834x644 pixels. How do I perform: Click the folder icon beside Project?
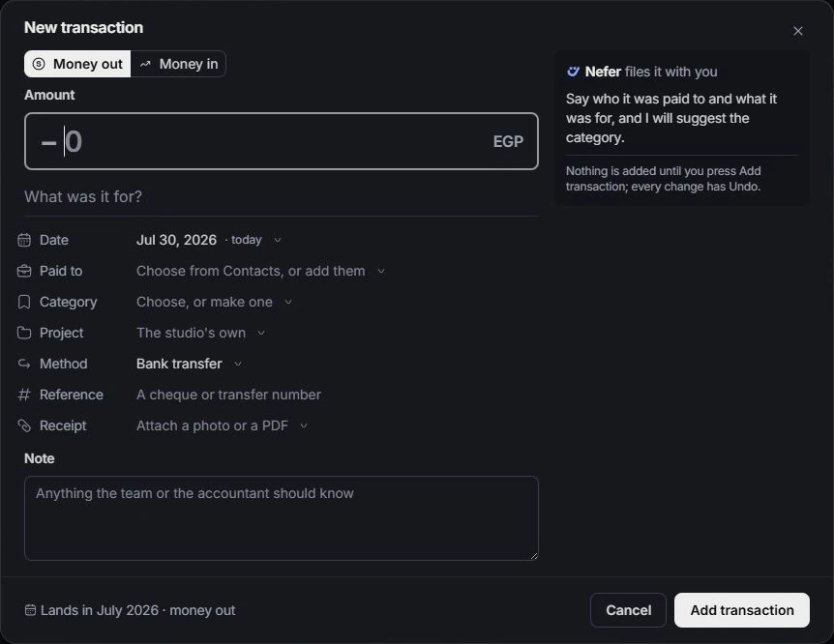click(24, 333)
